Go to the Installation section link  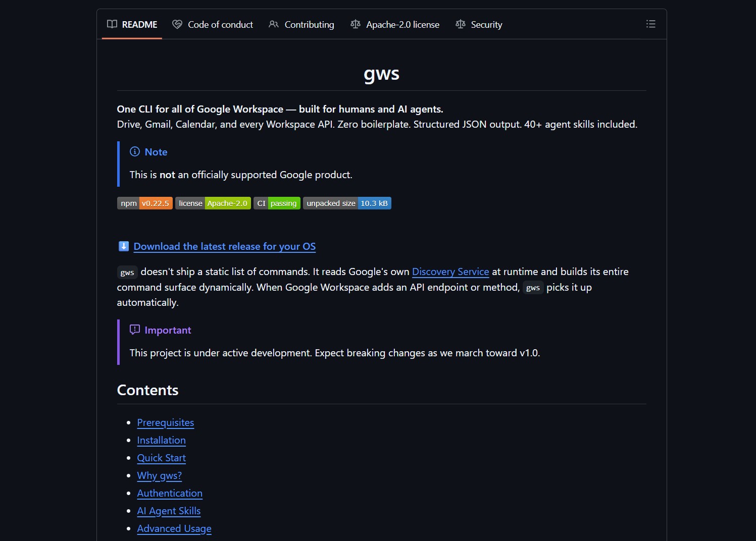coord(161,440)
